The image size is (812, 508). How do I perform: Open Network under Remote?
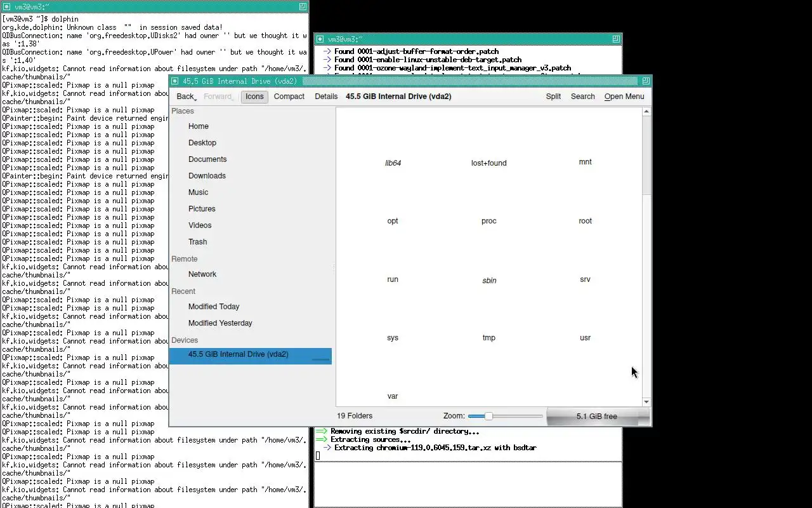coord(251,274)
